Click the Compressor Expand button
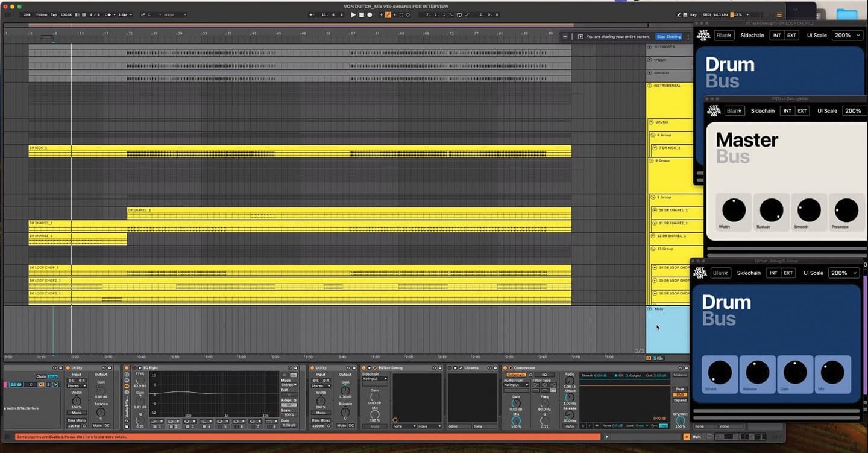The width and height of the screenshot is (868, 453). tap(680, 400)
